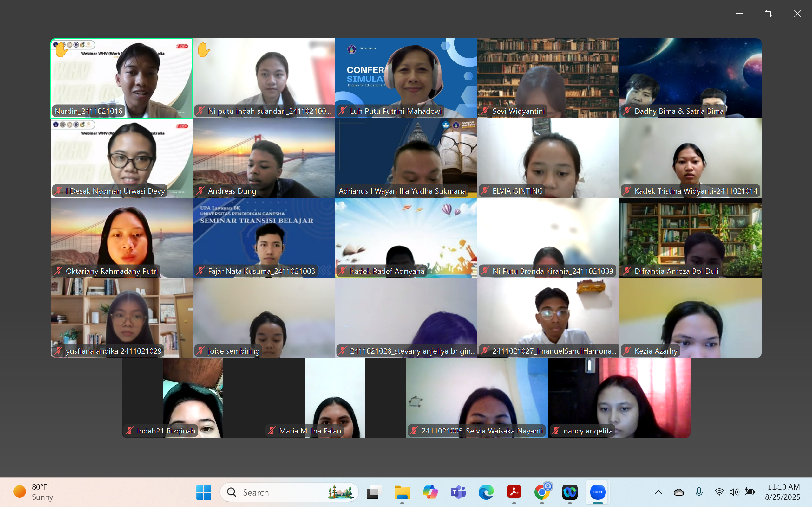Viewport: 812px width, 507px height.
Task: Open Copilot from the taskbar
Action: (430, 492)
